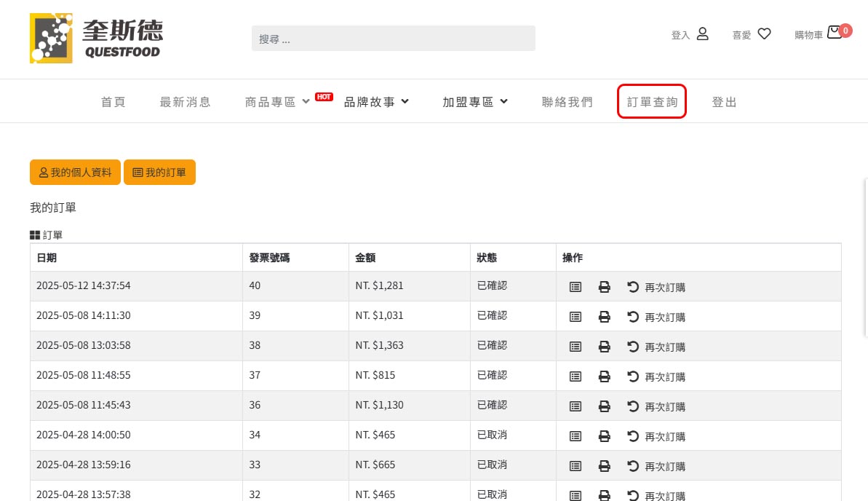Print the NT. $1,130 order
Viewport: 868px width, 501px height.
[604, 407]
